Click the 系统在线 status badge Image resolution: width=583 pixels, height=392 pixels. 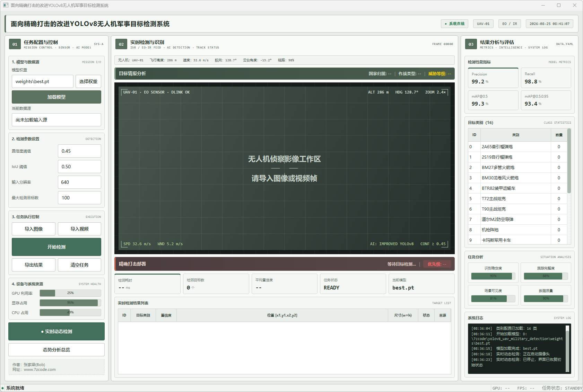[x=454, y=24]
